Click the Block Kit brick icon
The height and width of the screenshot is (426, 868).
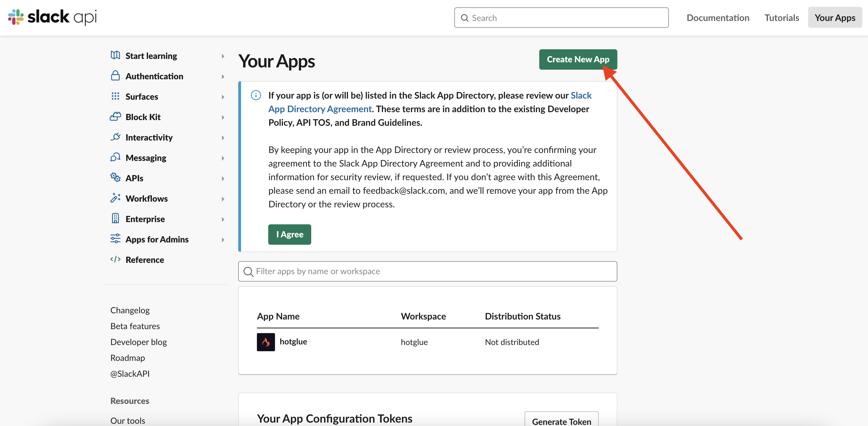click(x=115, y=117)
